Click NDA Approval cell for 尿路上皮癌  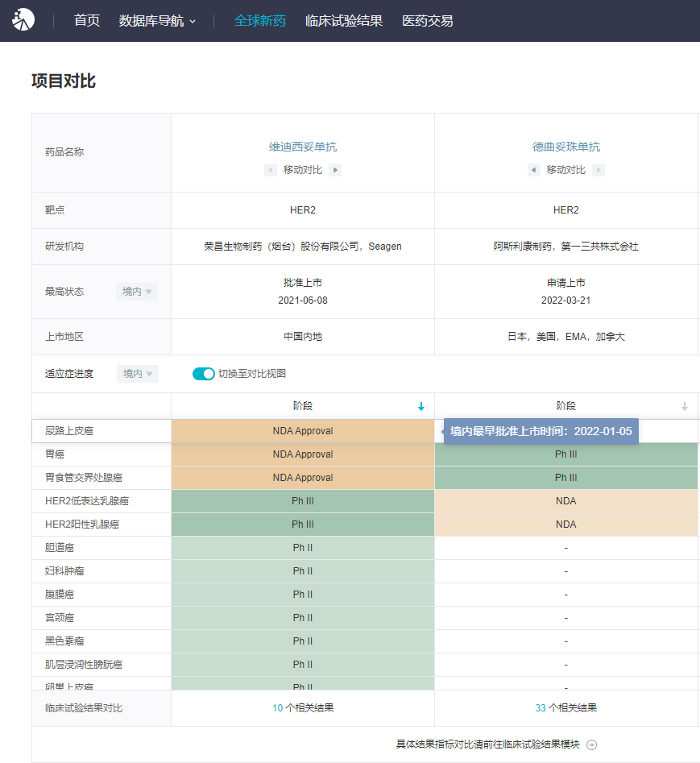pos(303,431)
